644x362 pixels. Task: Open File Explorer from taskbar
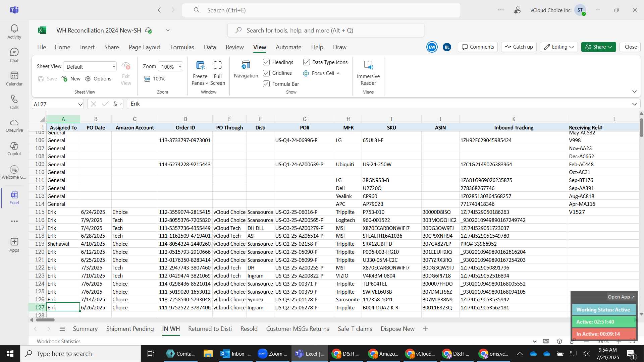pyautogui.click(x=208, y=354)
